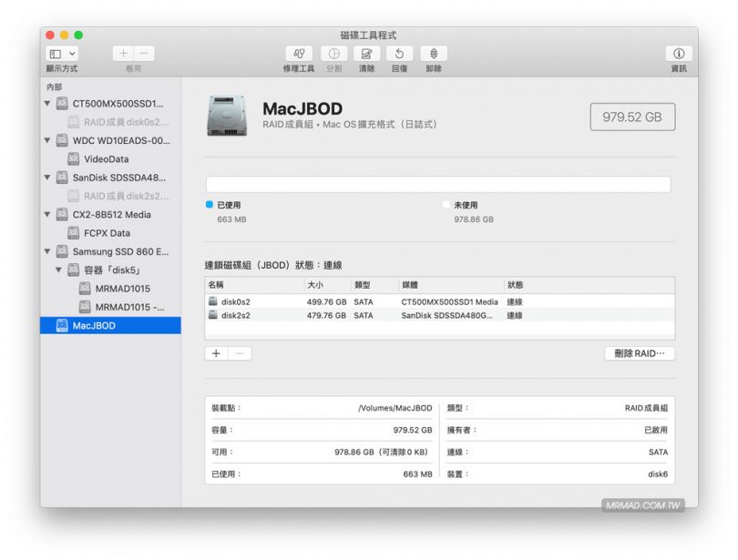Click the VideoData volume icon in sidebar
This screenshot has height=560, width=738.
point(75,159)
